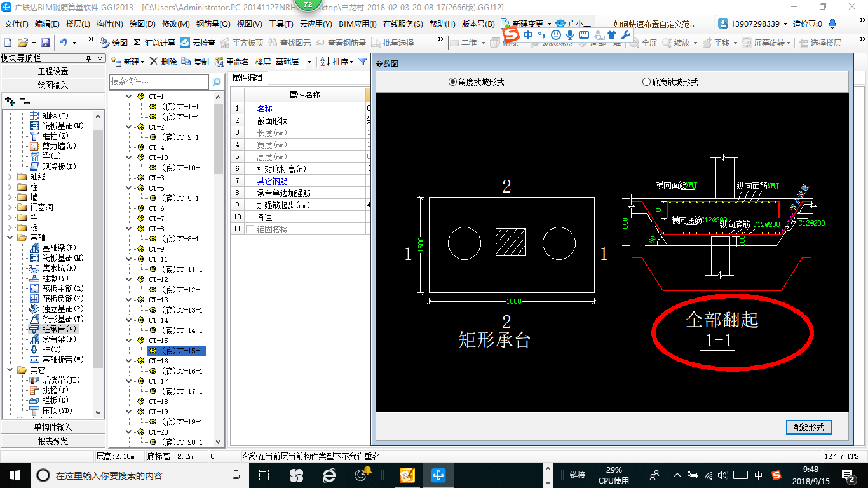
Task: Collapse the 基础 folder in navigation tree
Action: 10,238
